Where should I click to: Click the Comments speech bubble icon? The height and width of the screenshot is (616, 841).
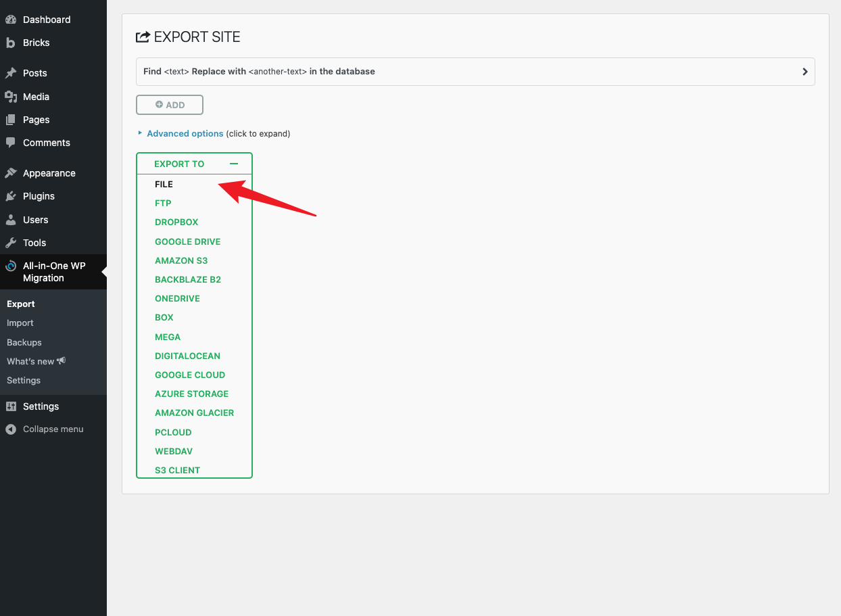point(11,143)
